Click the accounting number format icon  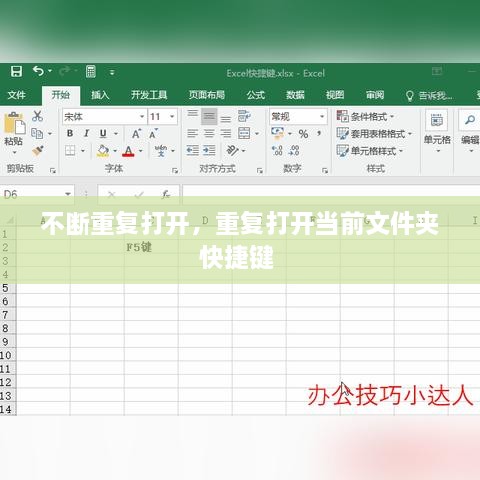pos(278,133)
